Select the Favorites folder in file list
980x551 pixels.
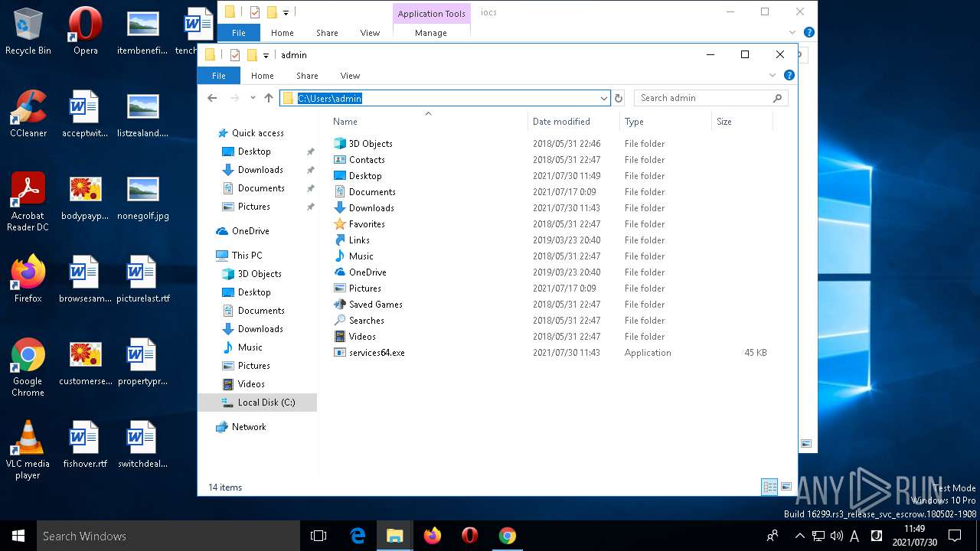coord(359,224)
